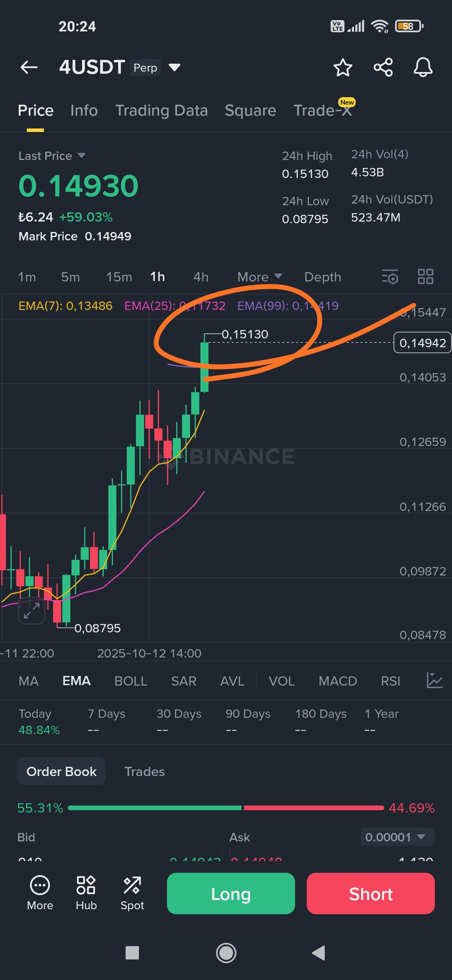Switch to the Trading Data tab
Image resolution: width=452 pixels, height=980 pixels.
[x=161, y=111]
